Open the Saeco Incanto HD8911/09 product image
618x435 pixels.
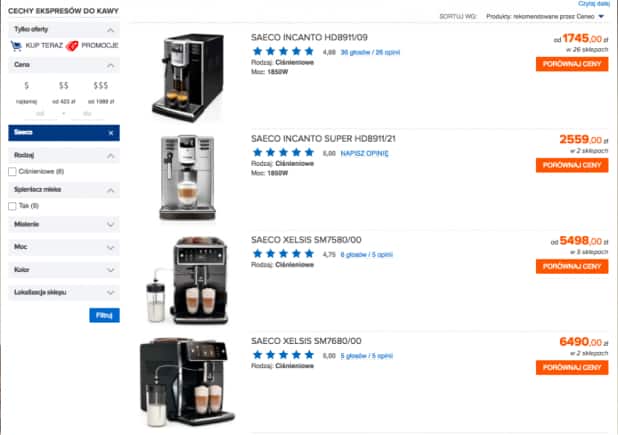click(188, 77)
